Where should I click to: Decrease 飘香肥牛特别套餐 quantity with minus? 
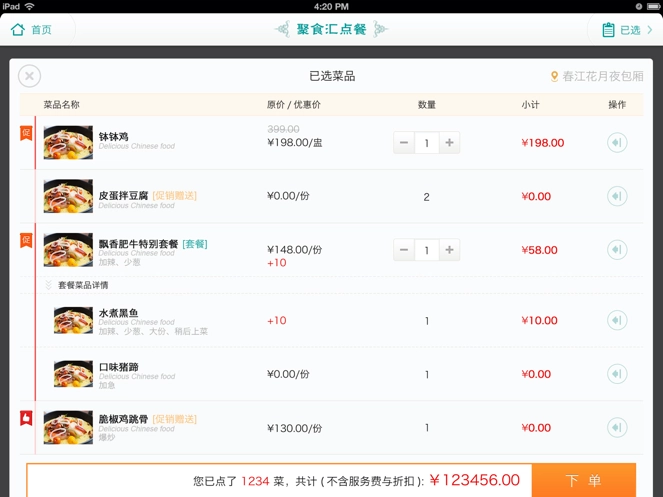404,250
